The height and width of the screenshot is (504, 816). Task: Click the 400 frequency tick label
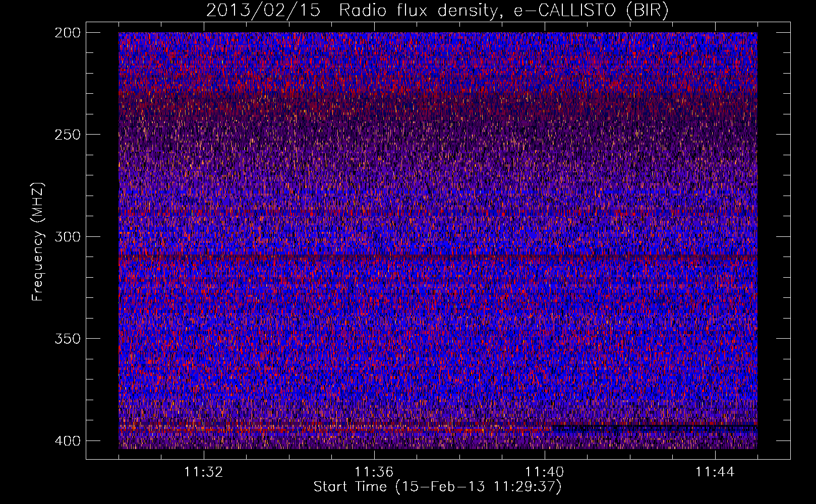[67, 440]
